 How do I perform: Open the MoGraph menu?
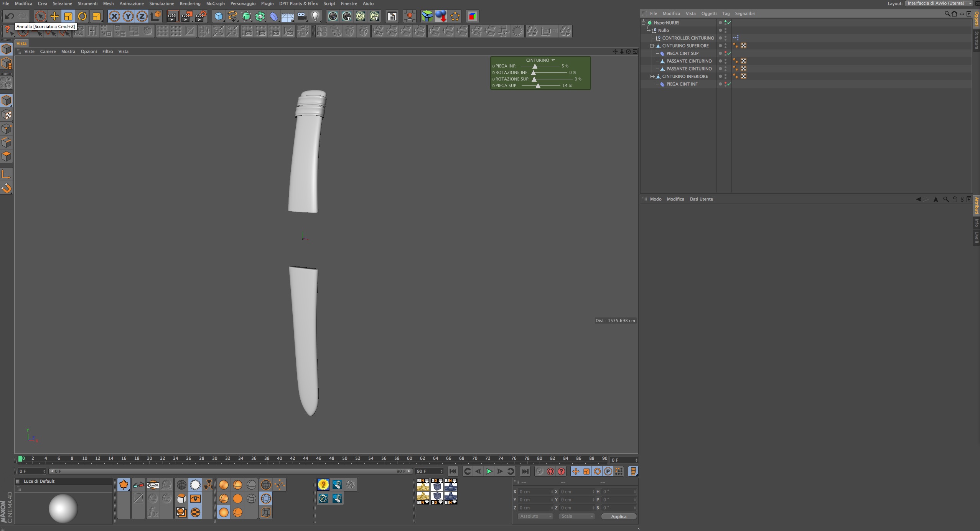[x=215, y=3]
